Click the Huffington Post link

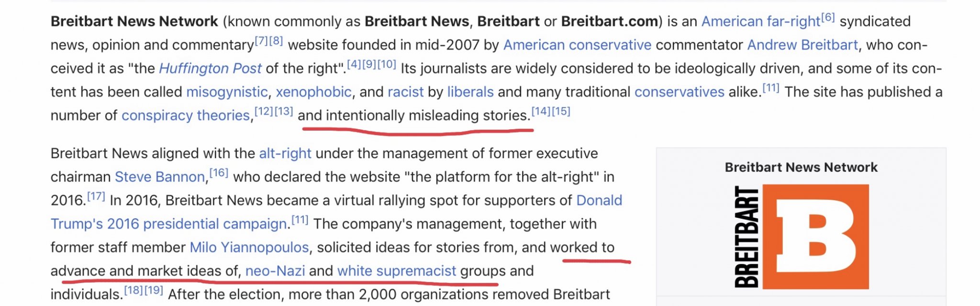point(210,68)
